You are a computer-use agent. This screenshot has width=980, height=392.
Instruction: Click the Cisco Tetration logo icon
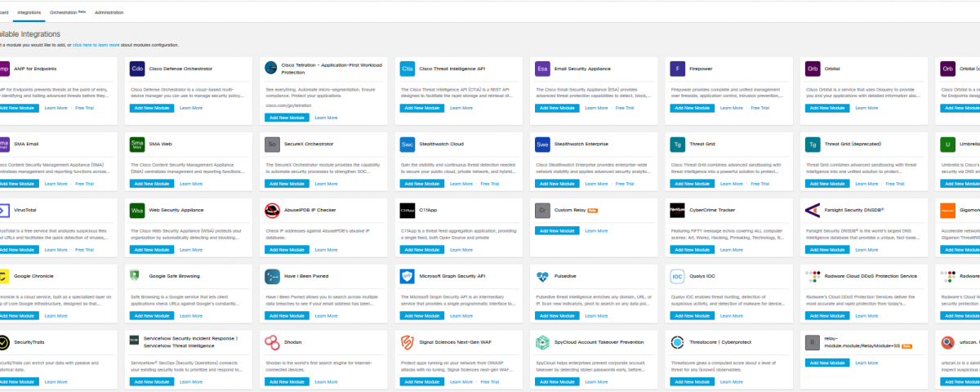(272, 69)
